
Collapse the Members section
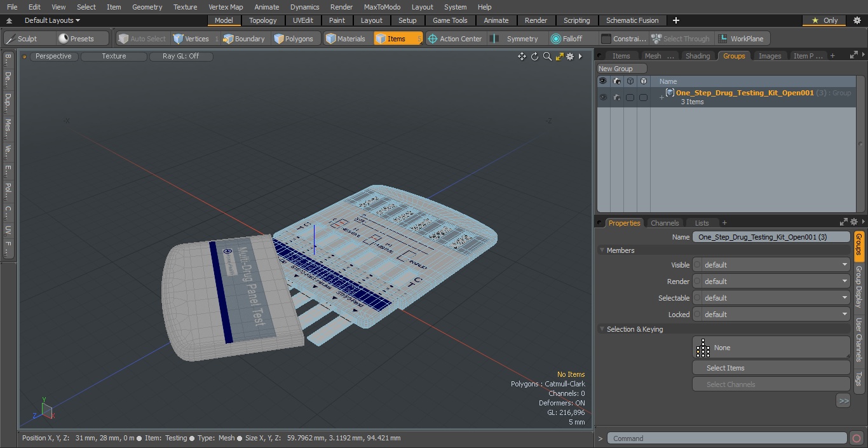click(602, 250)
